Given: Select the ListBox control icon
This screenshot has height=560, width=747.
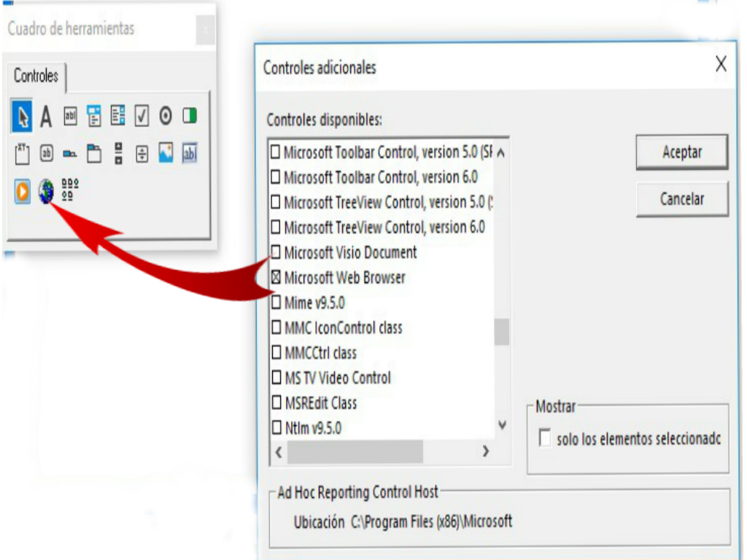Looking at the screenshot, I should point(117,116).
